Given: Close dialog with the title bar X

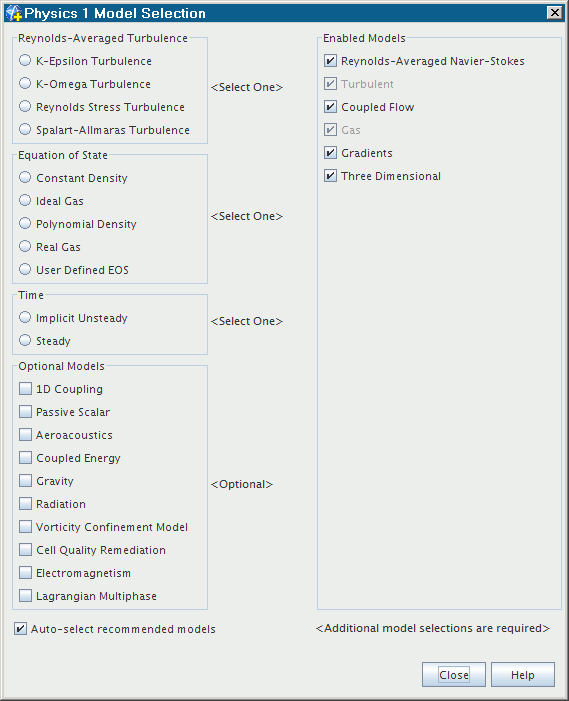Looking at the screenshot, I should (x=555, y=13).
